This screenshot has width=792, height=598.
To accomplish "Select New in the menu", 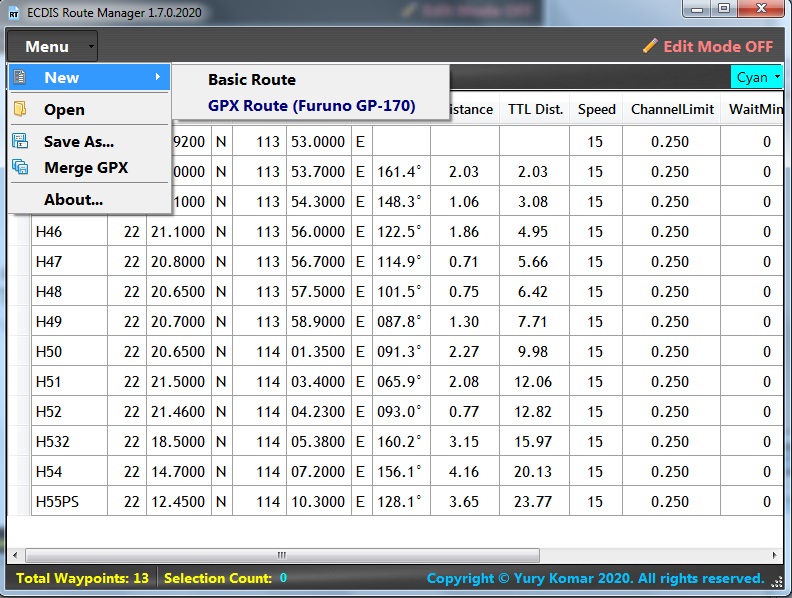I will 89,77.
